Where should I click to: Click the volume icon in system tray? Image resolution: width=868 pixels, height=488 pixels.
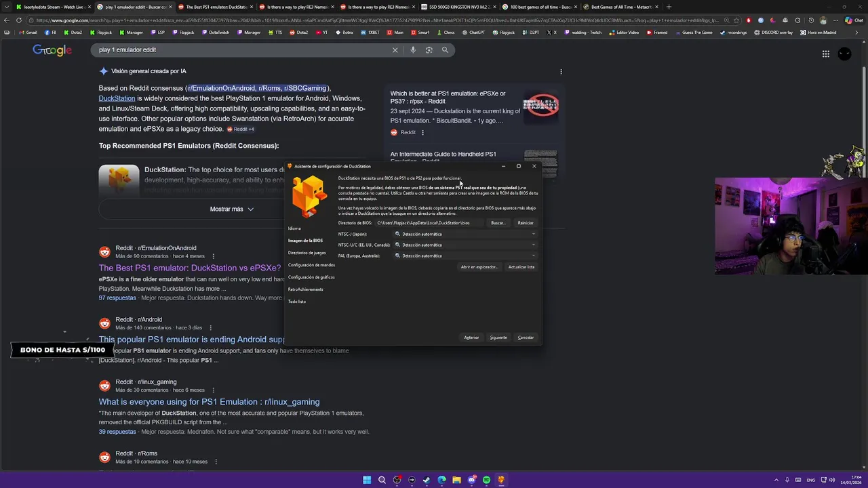[832, 480]
